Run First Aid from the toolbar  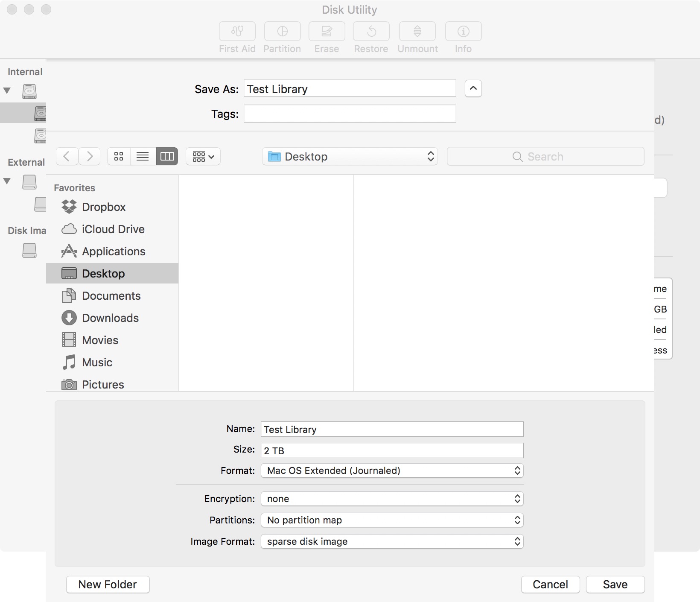point(236,37)
